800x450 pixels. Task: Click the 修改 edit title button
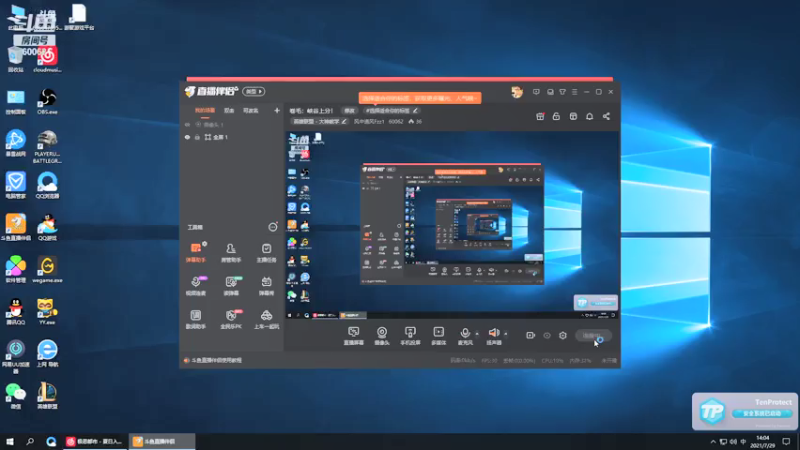349,110
